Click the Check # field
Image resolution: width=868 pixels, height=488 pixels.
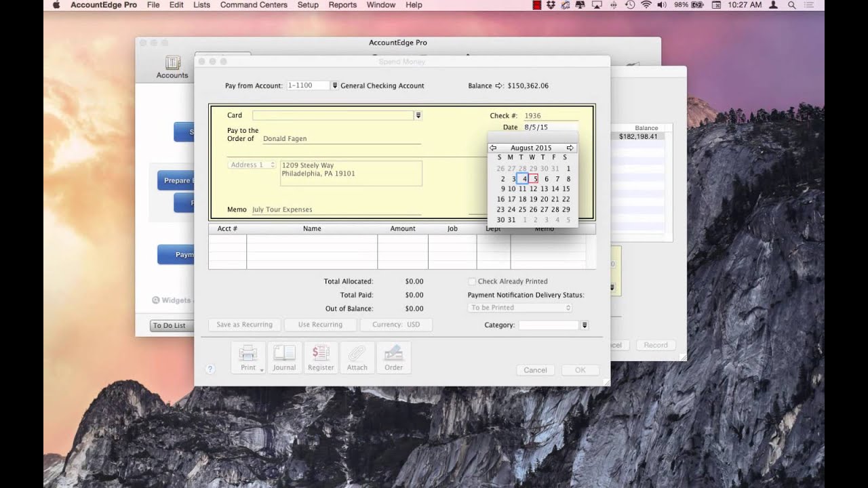click(x=551, y=116)
